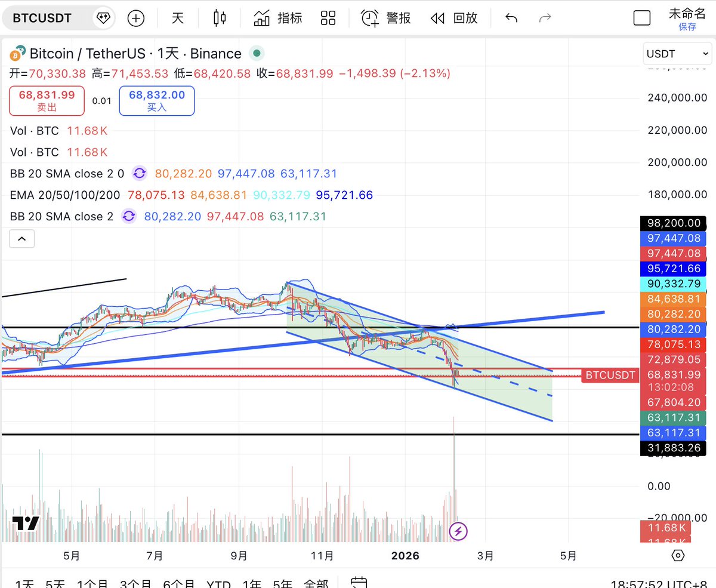Select the first Vol · BTC legend
Viewport: 716px width, 588px height.
point(35,131)
